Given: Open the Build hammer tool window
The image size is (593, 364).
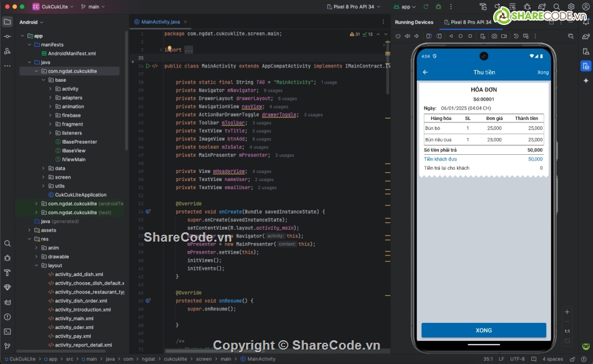Looking at the screenshot, I should coord(7,273).
